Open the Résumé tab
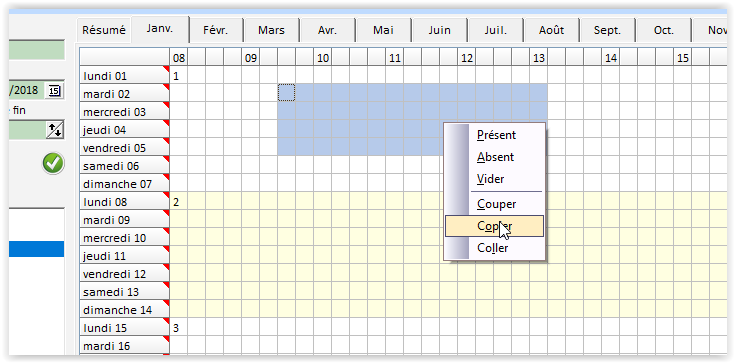735x363 pixels. tap(104, 31)
